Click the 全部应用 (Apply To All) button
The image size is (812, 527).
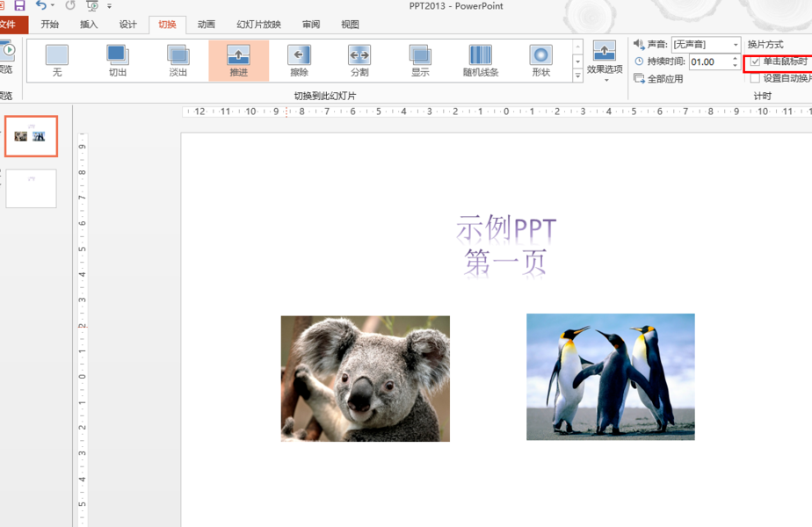(x=664, y=76)
